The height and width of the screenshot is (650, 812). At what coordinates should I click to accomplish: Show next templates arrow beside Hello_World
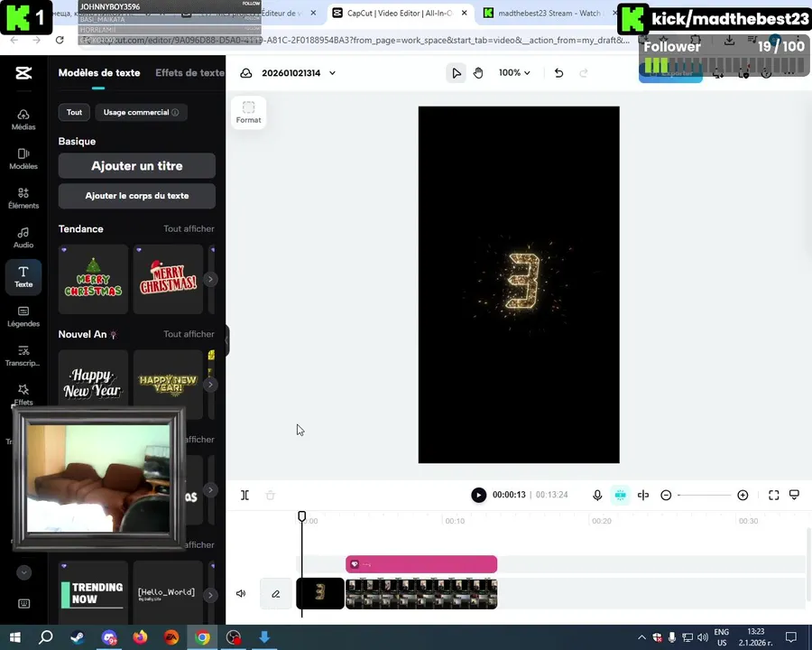click(210, 595)
